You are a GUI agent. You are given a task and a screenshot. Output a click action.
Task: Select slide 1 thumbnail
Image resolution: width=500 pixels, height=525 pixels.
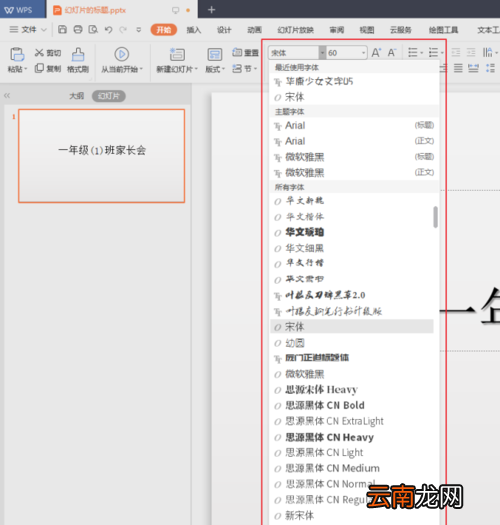[101, 156]
